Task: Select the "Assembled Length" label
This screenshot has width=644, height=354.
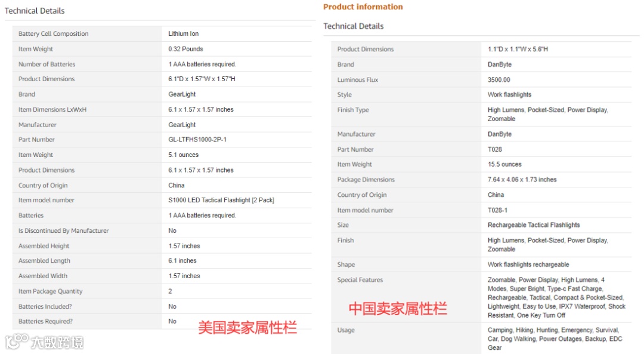Action: pyautogui.click(x=44, y=261)
